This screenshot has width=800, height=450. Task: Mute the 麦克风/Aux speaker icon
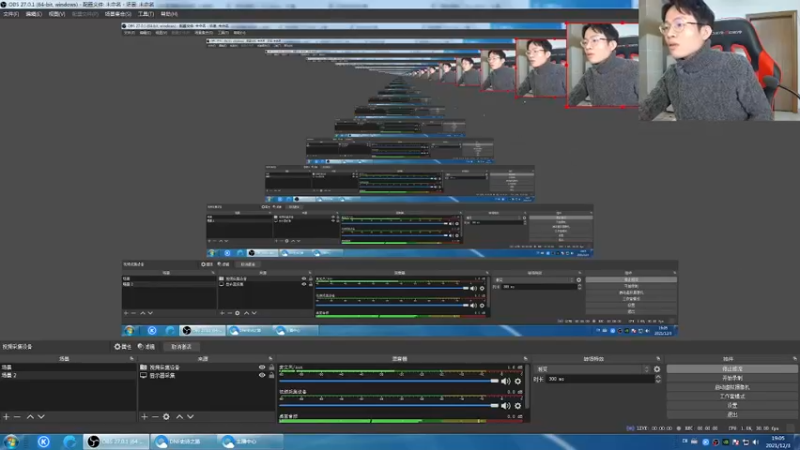506,381
